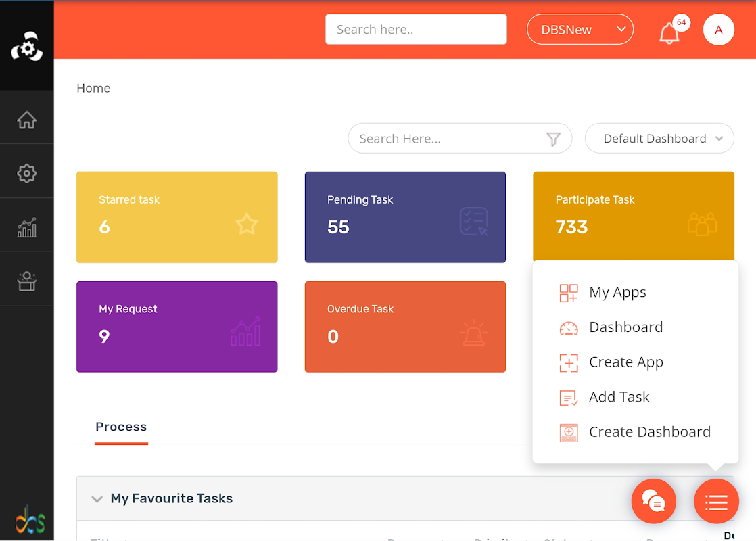
Task: Click the Create Dashboard icon
Action: 569,433
